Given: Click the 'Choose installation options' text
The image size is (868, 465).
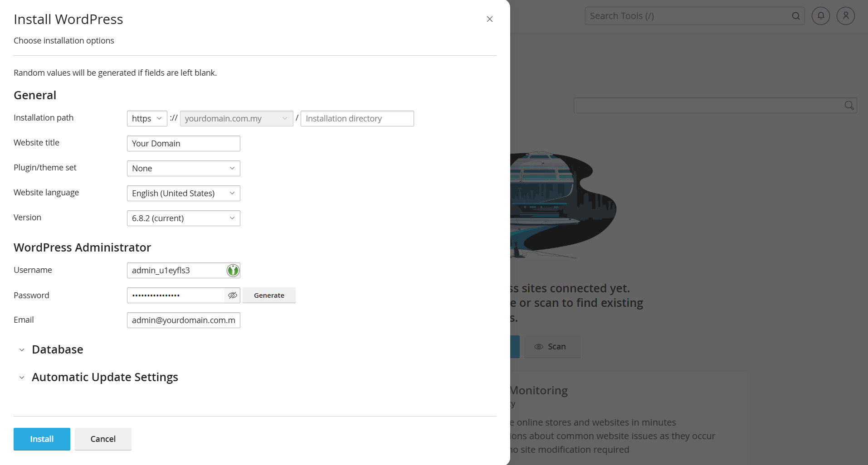Looking at the screenshot, I should coord(64,40).
